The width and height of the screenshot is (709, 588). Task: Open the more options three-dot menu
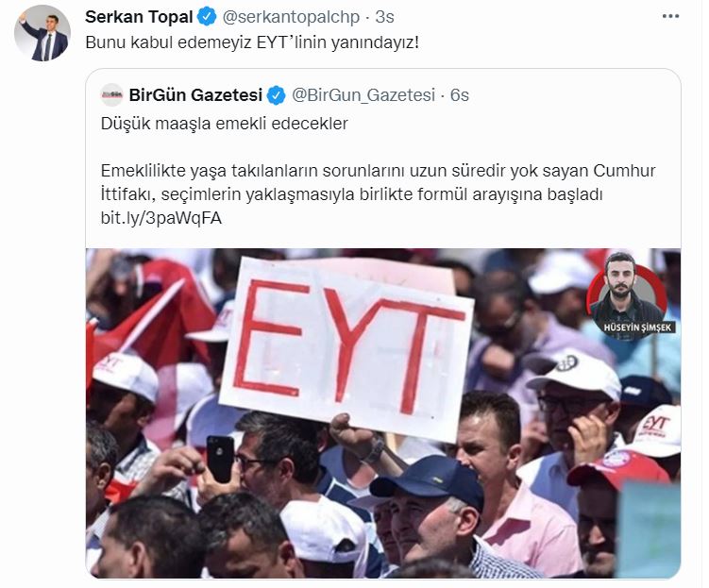pos(670,17)
